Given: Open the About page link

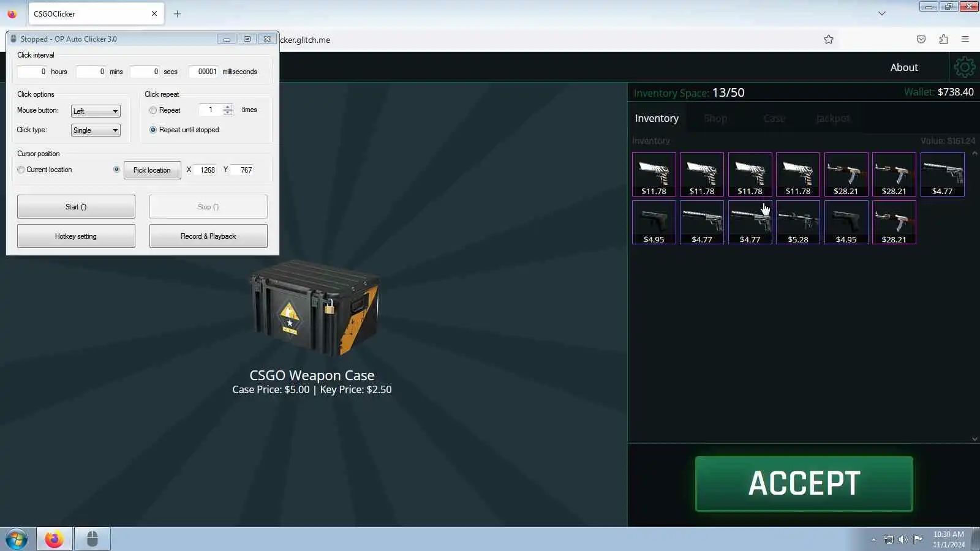Looking at the screenshot, I should click(x=904, y=67).
